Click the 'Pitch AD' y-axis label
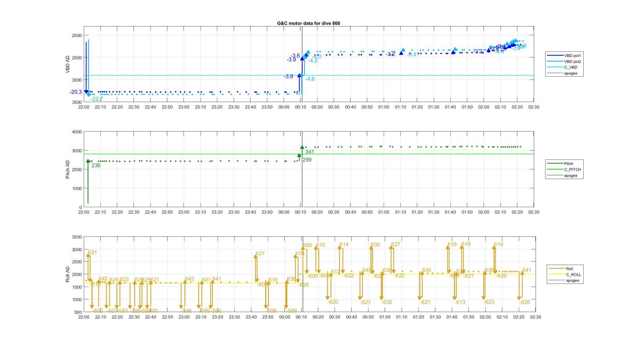The height and width of the screenshot is (351, 644). coord(68,170)
